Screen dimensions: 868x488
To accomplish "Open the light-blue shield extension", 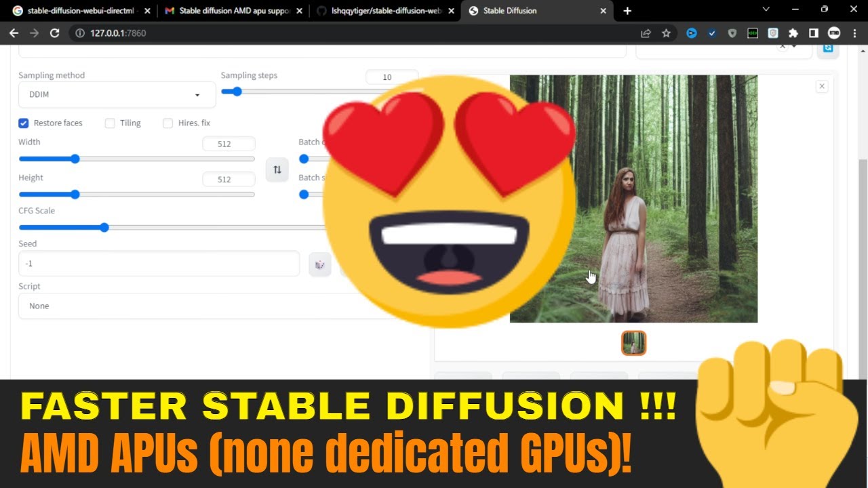I will tap(773, 33).
